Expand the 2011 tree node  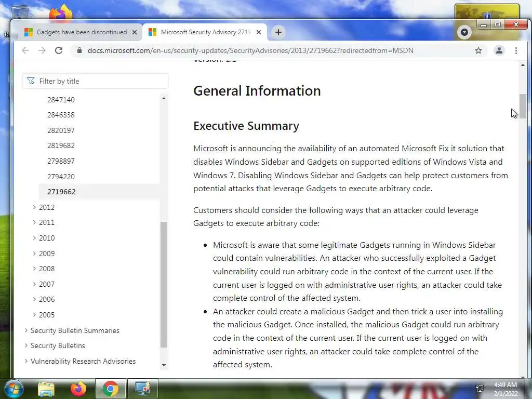point(34,222)
